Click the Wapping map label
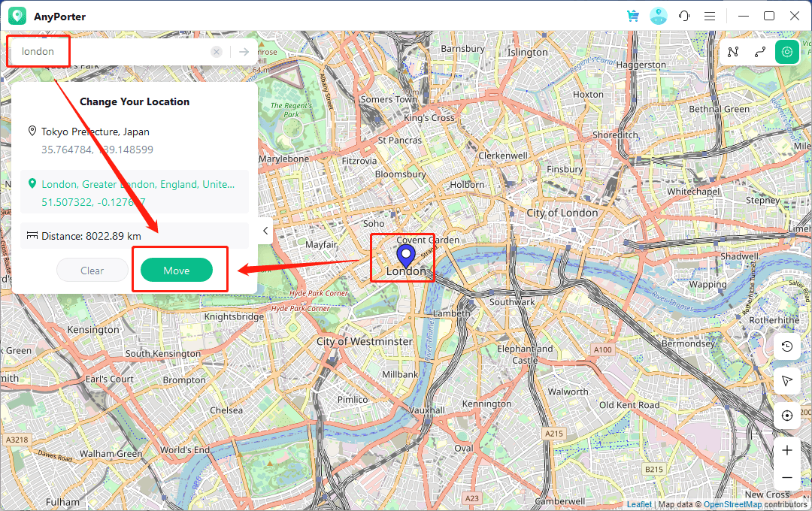812x511 pixels. point(707,284)
